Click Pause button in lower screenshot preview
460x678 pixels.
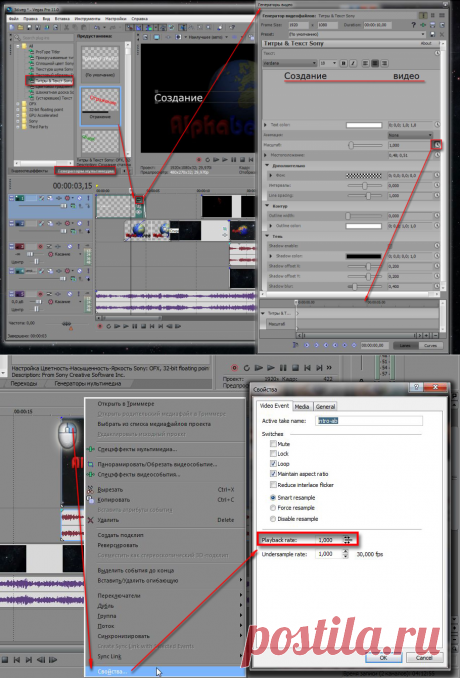(x=283, y=368)
